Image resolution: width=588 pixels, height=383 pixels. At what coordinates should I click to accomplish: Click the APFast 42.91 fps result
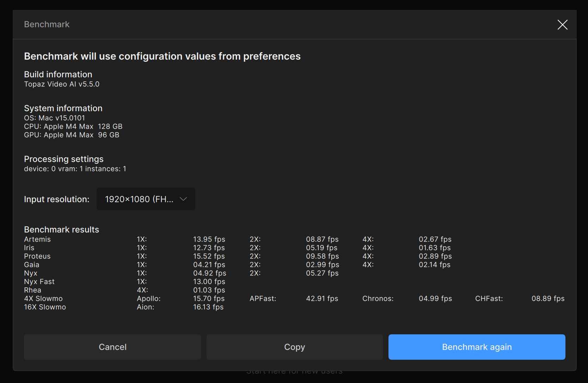click(322, 299)
